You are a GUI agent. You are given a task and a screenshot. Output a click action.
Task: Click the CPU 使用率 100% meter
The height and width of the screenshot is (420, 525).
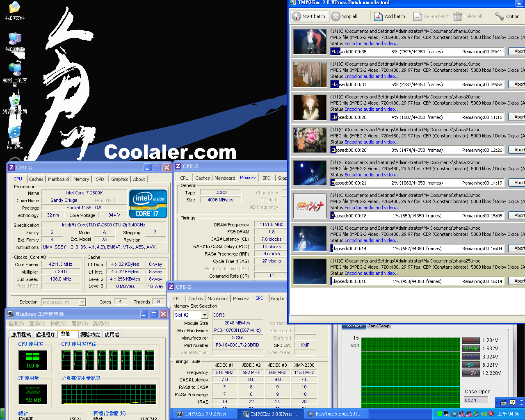tap(33, 360)
